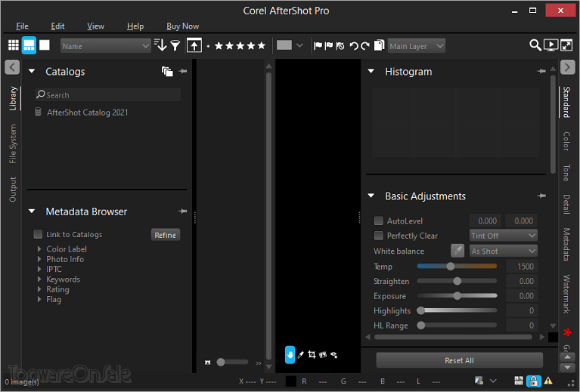Open the View menu
The height and width of the screenshot is (392, 580).
click(96, 26)
